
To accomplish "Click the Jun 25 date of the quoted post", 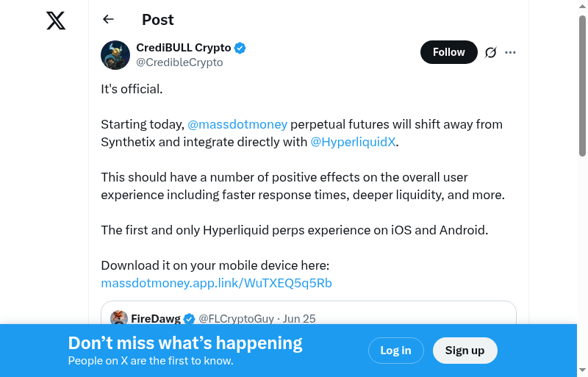I will coord(300,318).
